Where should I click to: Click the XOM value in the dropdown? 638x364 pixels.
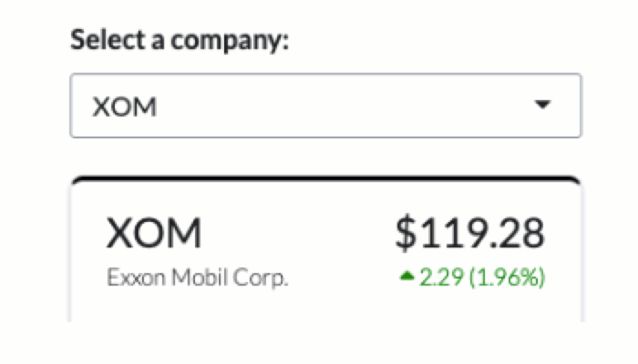pos(125,106)
